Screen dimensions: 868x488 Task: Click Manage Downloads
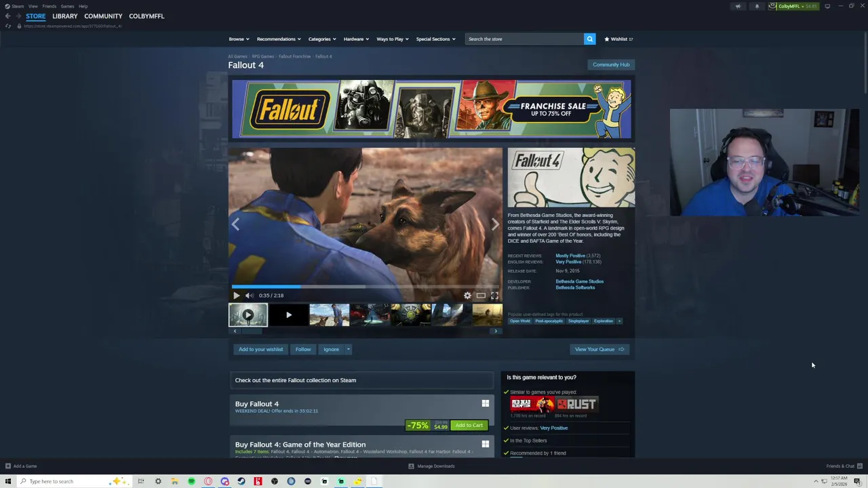click(x=431, y=466)
